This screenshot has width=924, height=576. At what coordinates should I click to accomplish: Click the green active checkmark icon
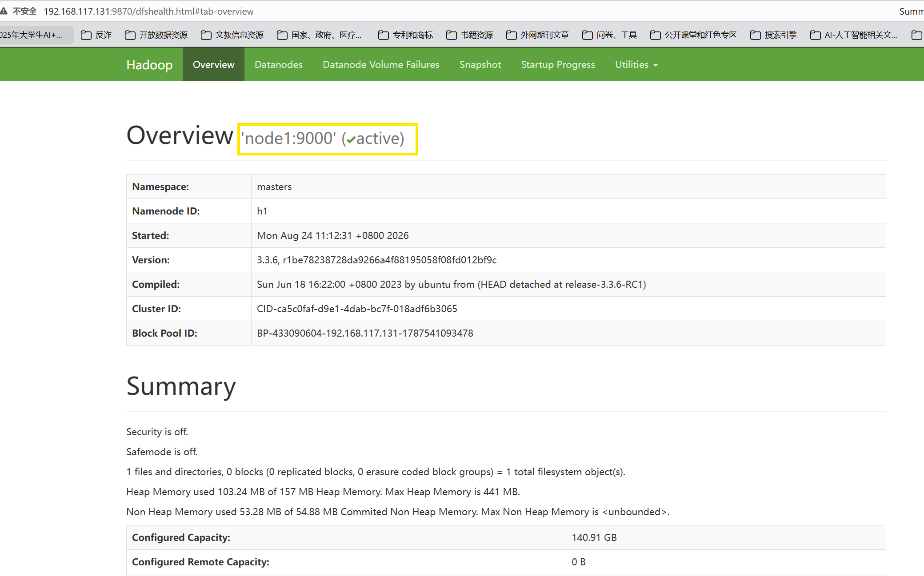click(351, 139)
